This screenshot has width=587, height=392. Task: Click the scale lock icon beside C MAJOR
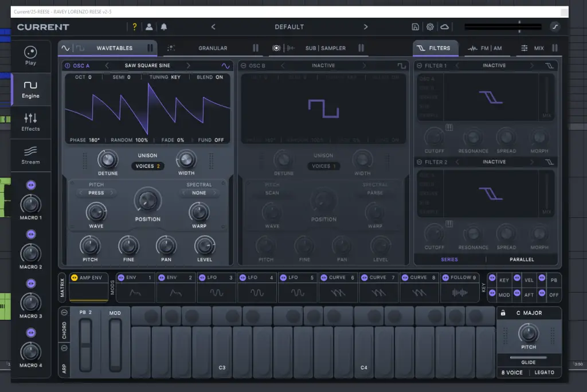(x=503, y=313)
